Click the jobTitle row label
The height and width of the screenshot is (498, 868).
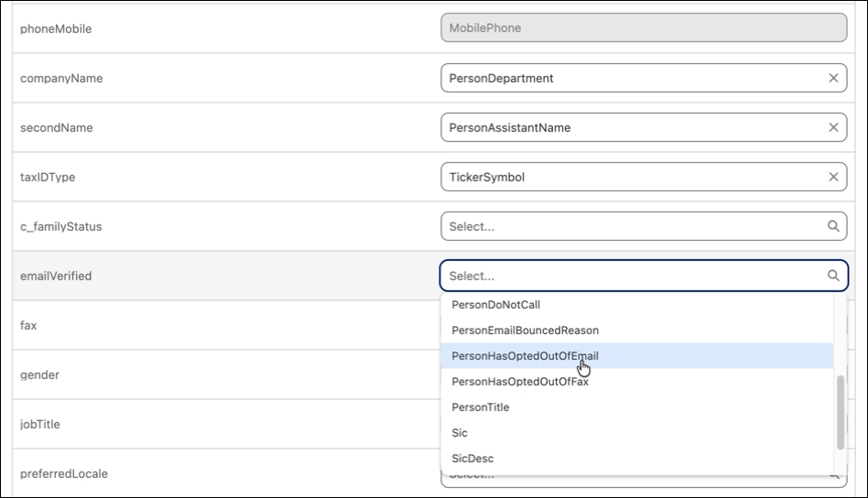point(40,425)
